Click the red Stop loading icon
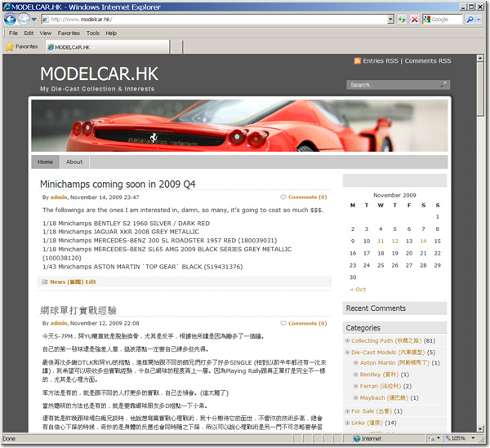Screen dimensions: 490x448 click(x=414, y=20)
